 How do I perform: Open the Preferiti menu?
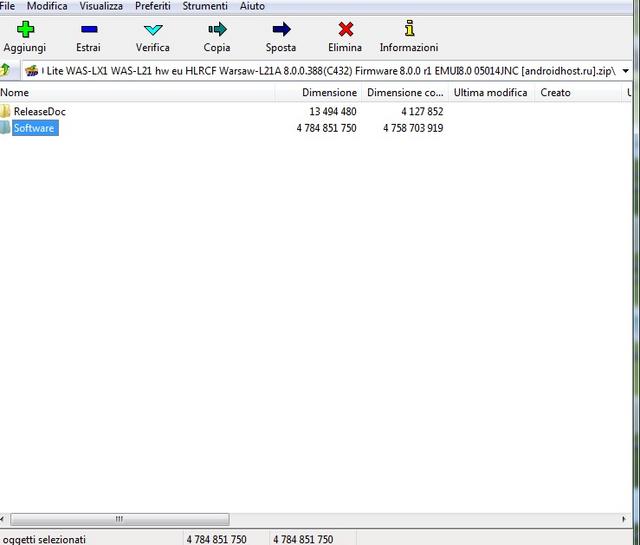coord(153,6)
